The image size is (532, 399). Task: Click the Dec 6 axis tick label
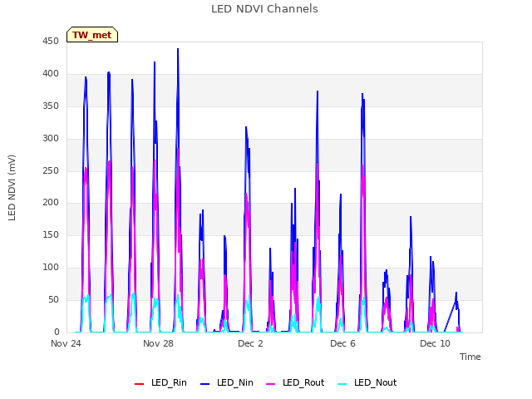(342, 343)
